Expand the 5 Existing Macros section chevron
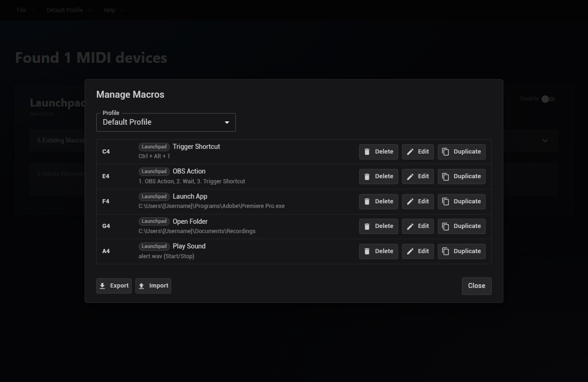Viewport: 588px width, 382px height. (545, 141)
